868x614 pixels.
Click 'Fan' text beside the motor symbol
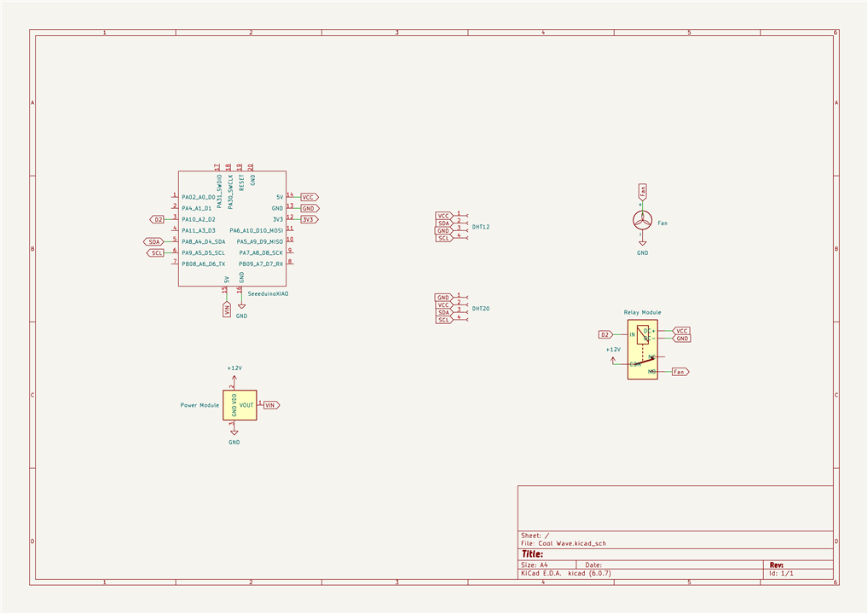[x=662, y=223]
